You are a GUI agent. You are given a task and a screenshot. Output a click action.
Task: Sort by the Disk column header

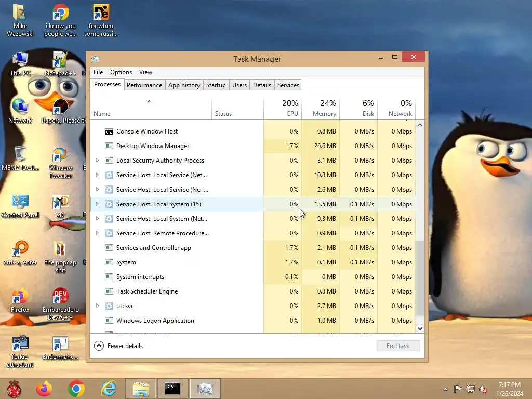click(x=358, y=109)
